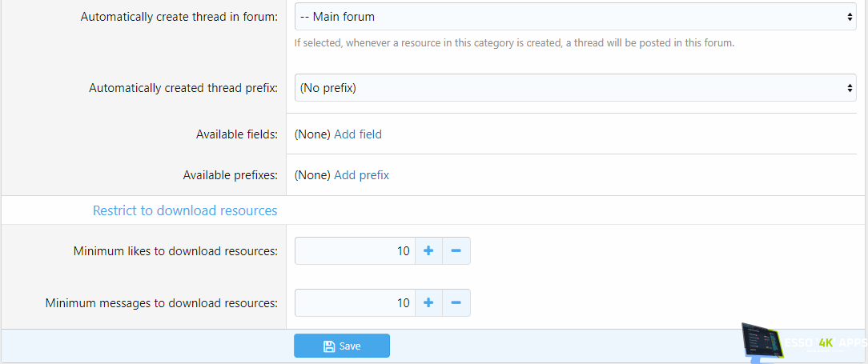This screenshot has width=868, height=364.
Task: Decrease minimum likes with minus button
Action: (456, 251)
